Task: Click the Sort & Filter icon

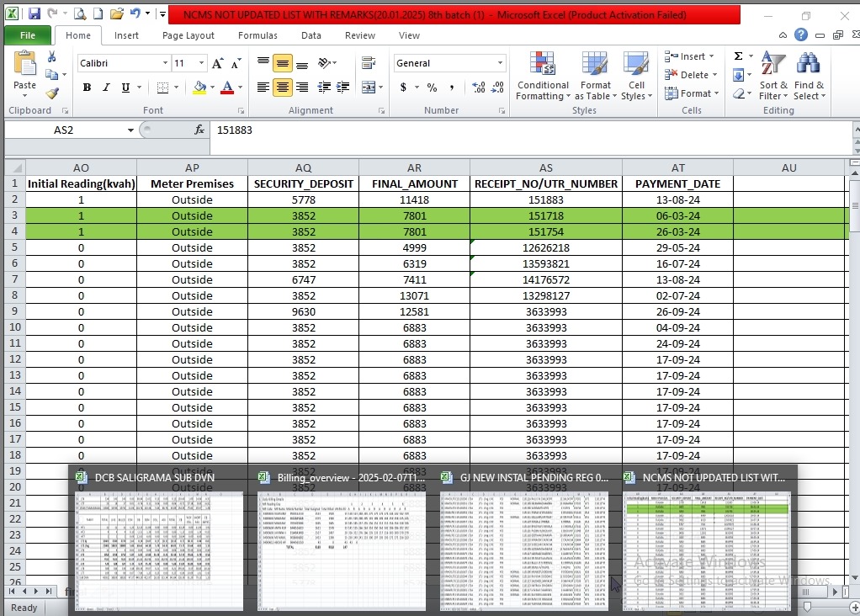Action: click(x=772, y=77)
